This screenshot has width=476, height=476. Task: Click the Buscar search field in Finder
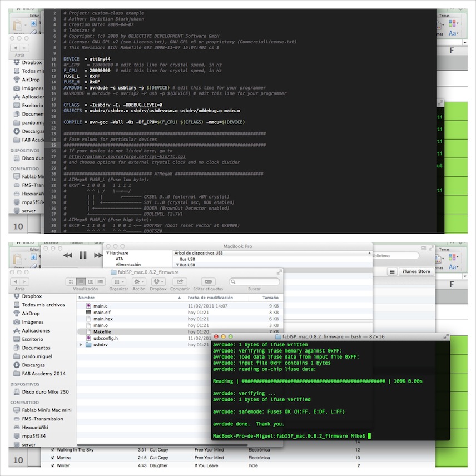pos(254,282)
